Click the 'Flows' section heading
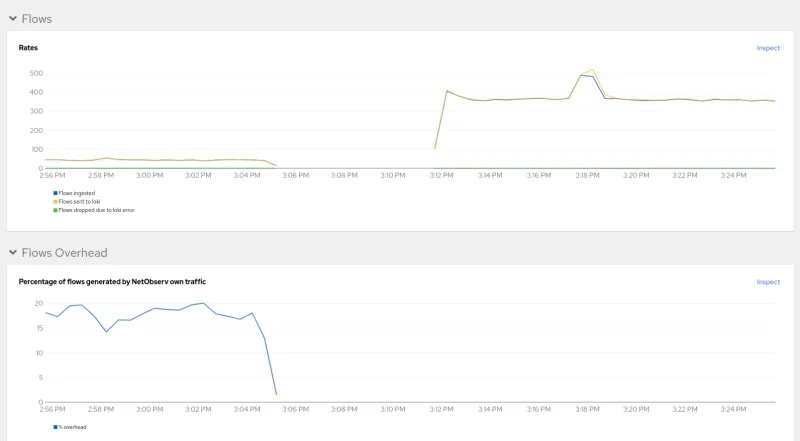This screenshot has width=800, height=441. (37, 19)
